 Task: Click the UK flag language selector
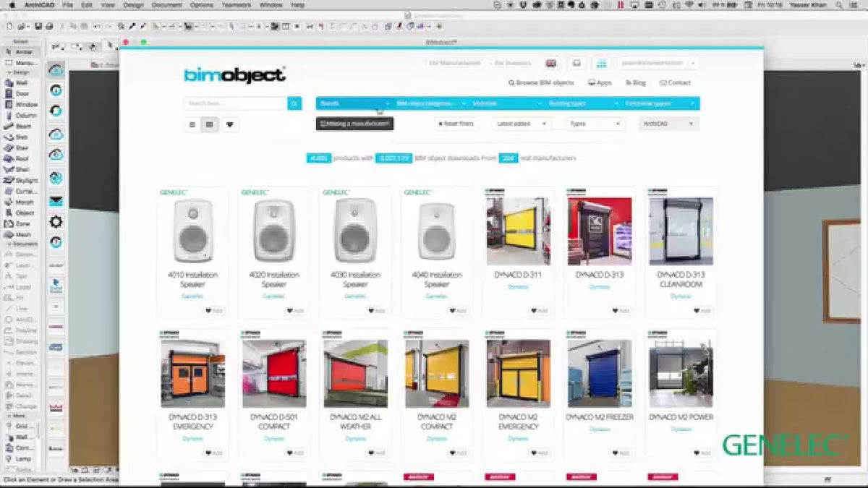click(x=551, y=63)
